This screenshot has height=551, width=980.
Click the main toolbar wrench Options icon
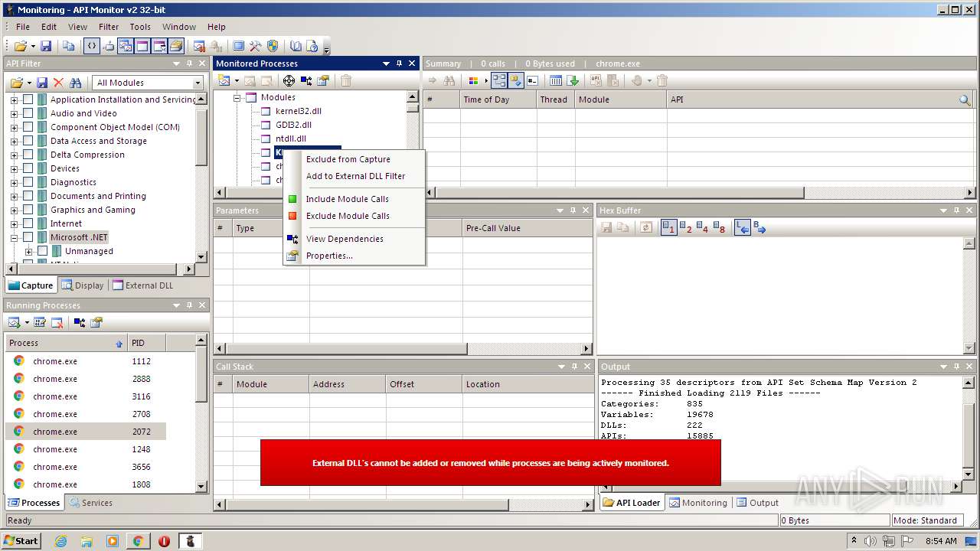click(x=256, y=47)
